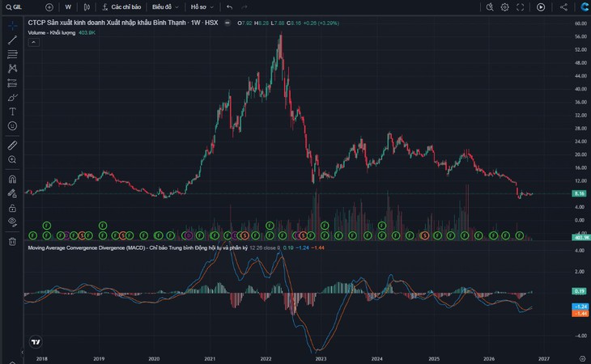Select the Fibonacci retracement tool

(12, 54)
